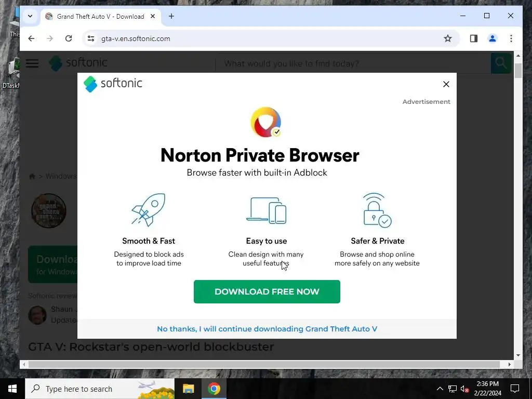Image resolution: width=532 pixels, height=399 pixels.
Task: Click the green search magnifier button
Action: [x=501, y=63]
